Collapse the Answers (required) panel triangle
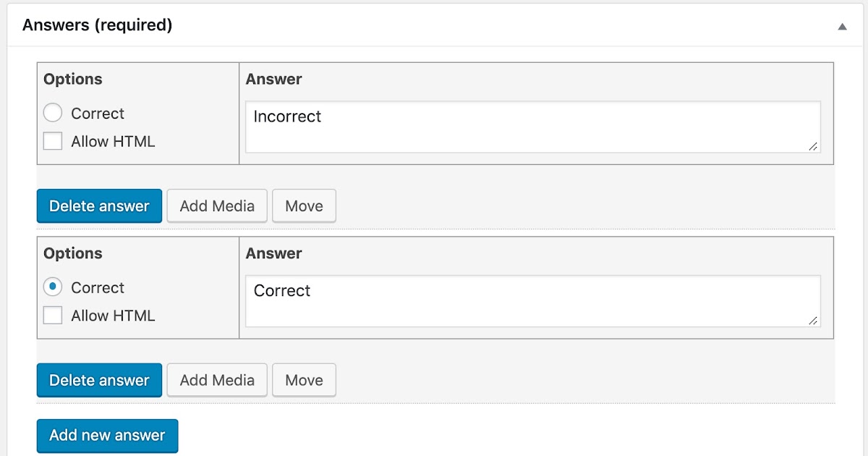 click(x=842, y=26)
